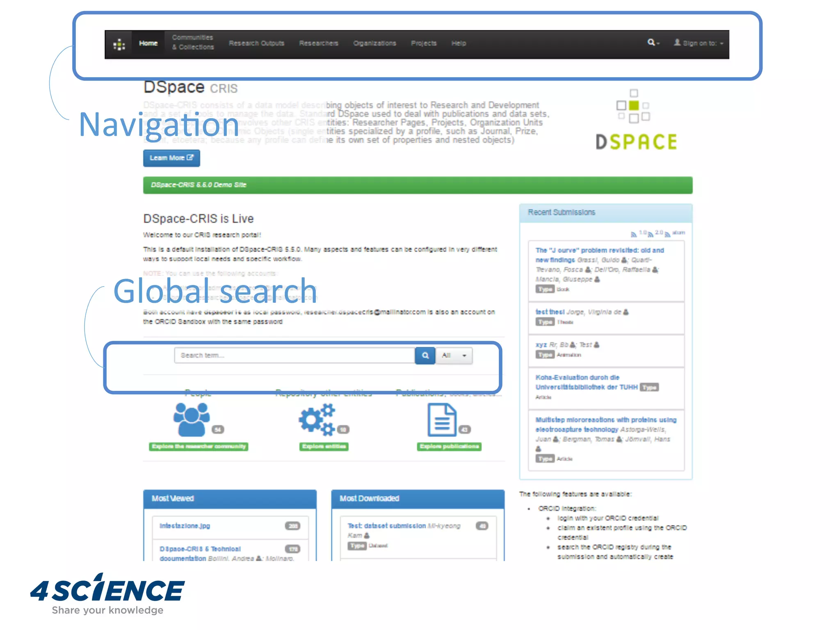Viewport: 840px width, 630px height.
Task: Click profile icon next to Grassi, Guido
Action: click(x=624, y=260)
